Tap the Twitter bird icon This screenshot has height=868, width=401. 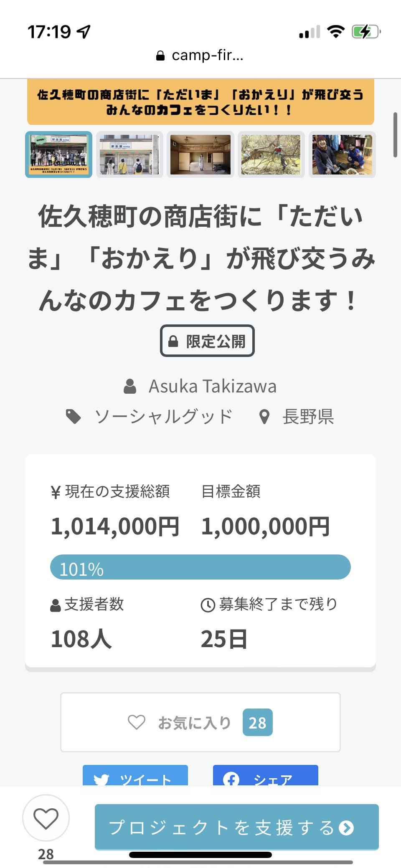pyautogui.click(x=102, y=779)
